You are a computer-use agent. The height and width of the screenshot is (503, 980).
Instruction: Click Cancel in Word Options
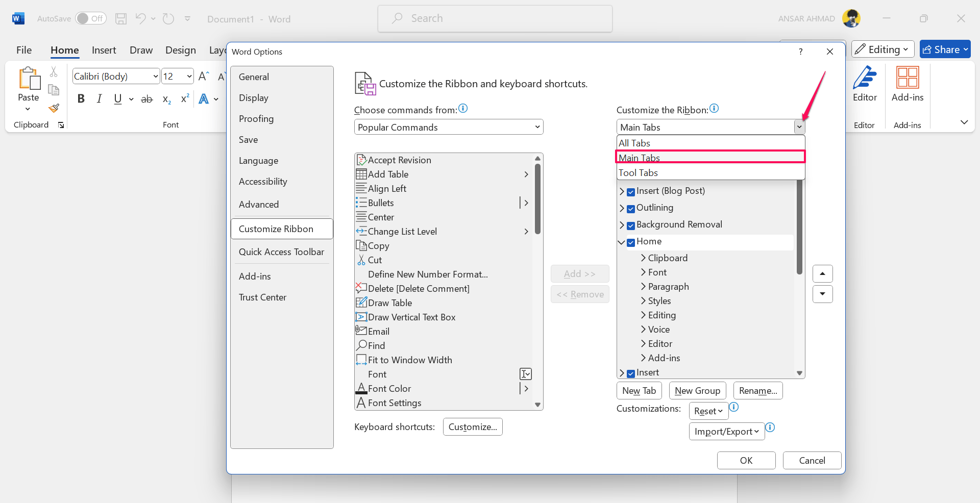click(812, 460)
